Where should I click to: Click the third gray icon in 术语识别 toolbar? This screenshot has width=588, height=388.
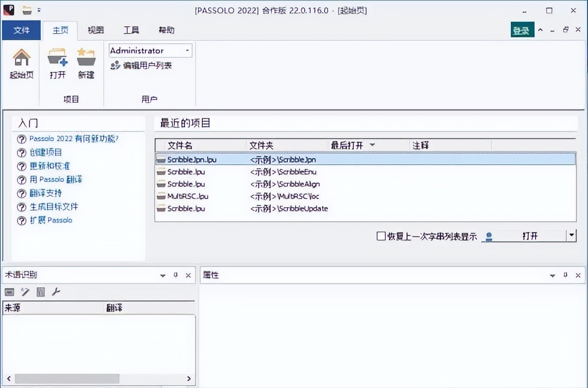coord(41,292)
